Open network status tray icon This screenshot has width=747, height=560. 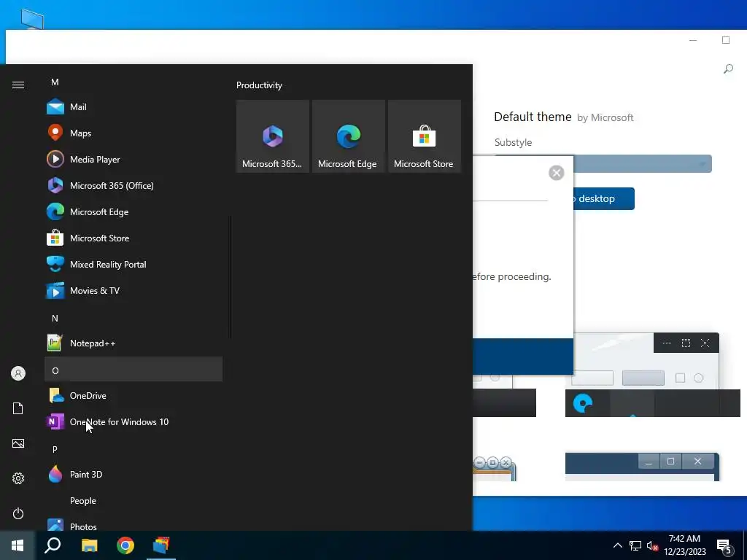(x=635, y=545)
